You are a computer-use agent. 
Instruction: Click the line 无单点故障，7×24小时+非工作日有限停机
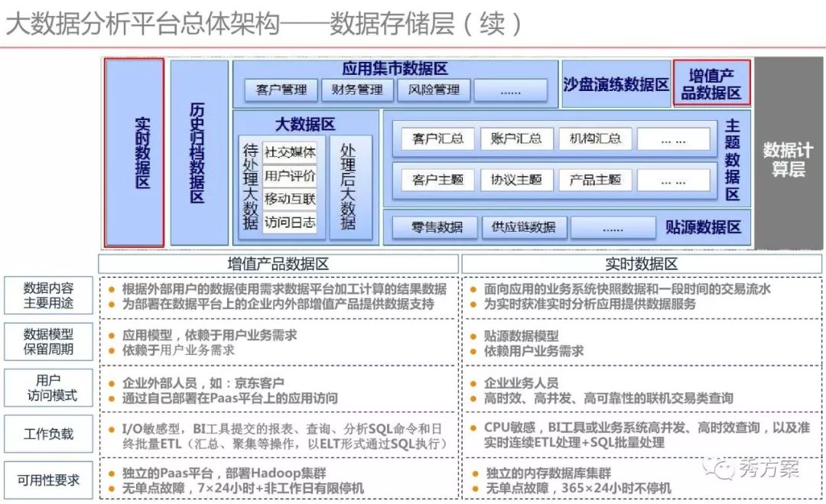click(243, 488)
